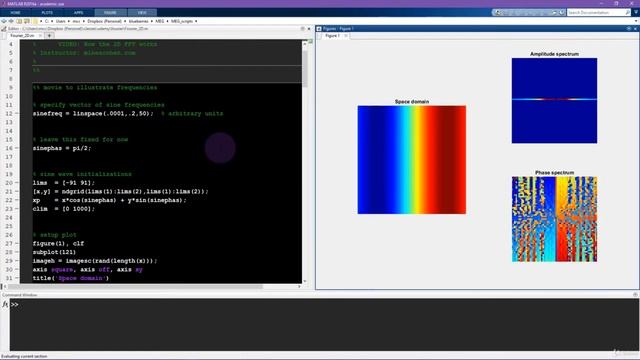
Task: Click the editor scroll right arrow
Action: [x=299, y=287]
